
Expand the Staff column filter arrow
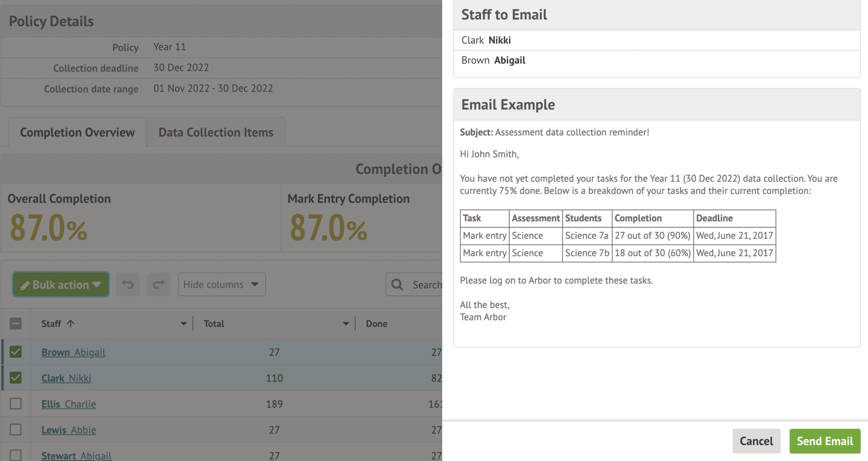tap(183, 324)
